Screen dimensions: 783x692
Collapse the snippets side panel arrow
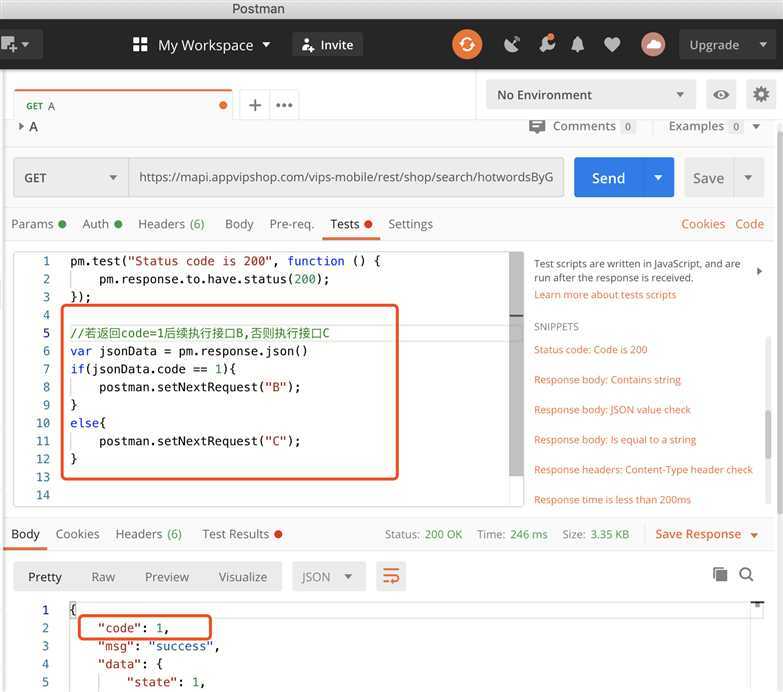pos(759,271)
